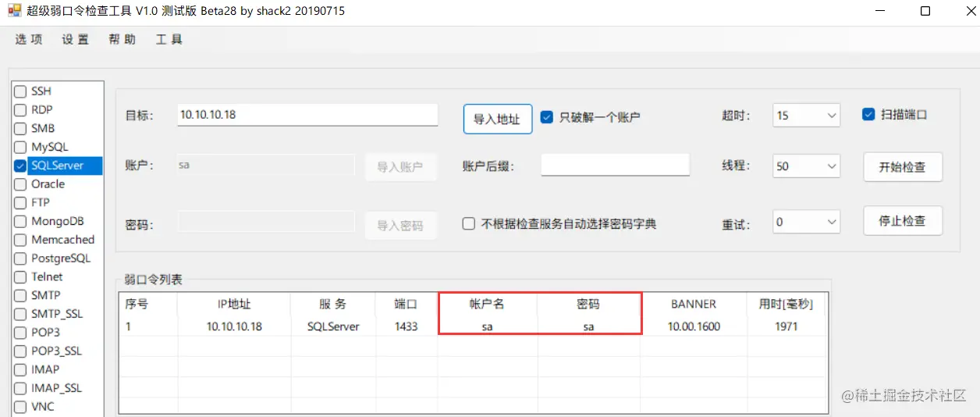Enable the SSH service checkbox
The image size is (980, 417).
tap(20, 91)
